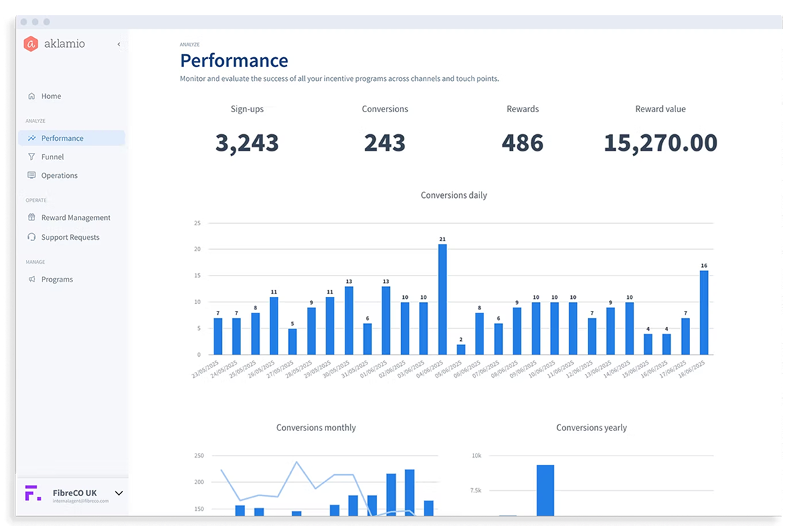
Task: Click the Home icon in sidebar
Action: pyautogui.click(x=31, y=96)
